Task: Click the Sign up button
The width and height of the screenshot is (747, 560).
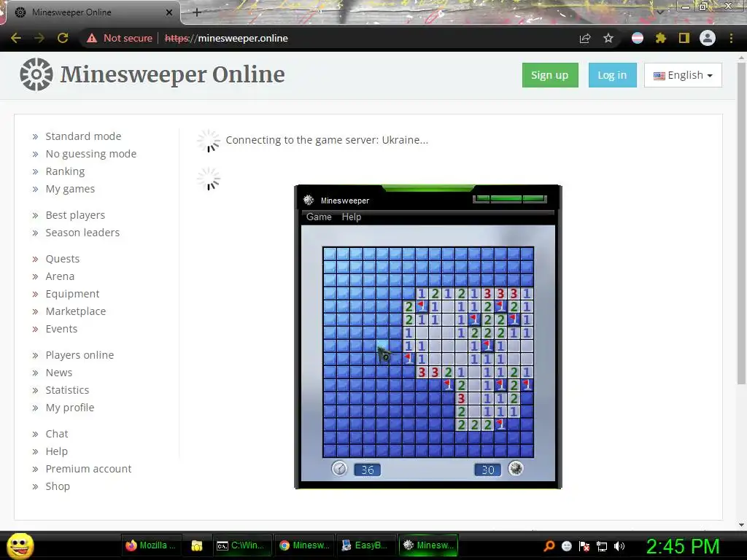Action: point(550,75)
